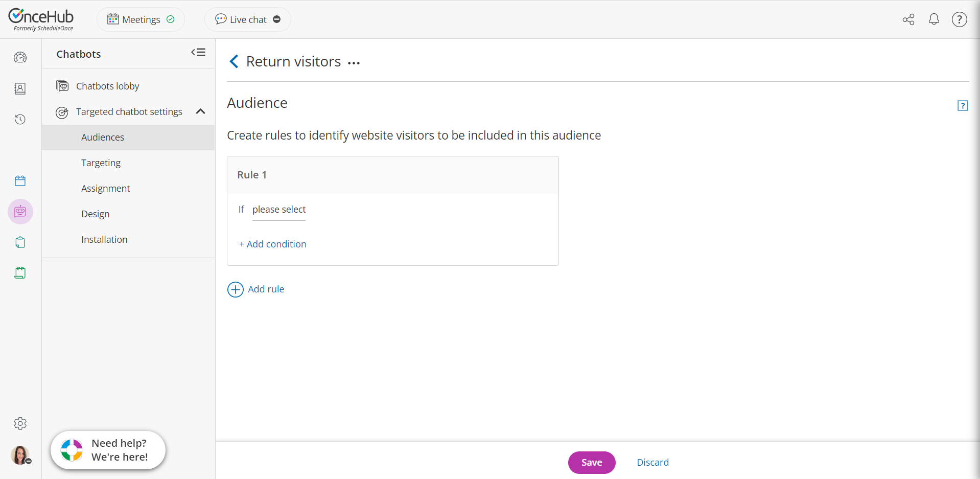The height and width of the screenshot is (479, 980).
Task: Click the Audience help icon on the right
Action: 962,106
